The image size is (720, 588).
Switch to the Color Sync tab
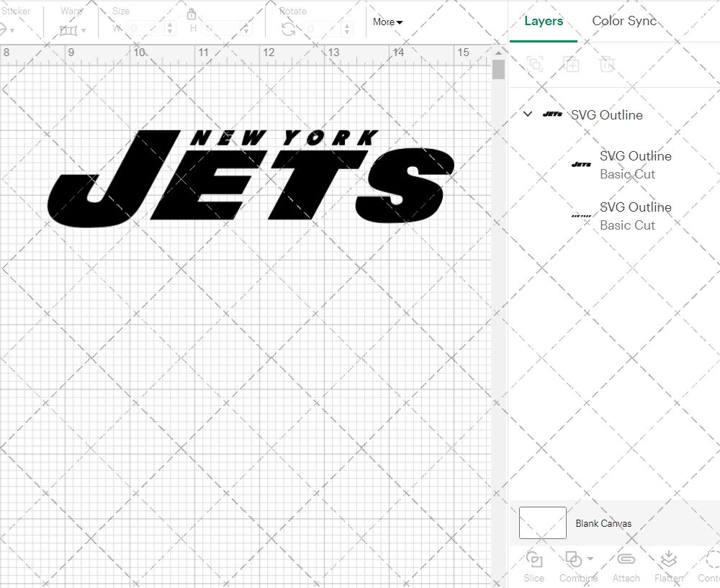click(624, 21)
